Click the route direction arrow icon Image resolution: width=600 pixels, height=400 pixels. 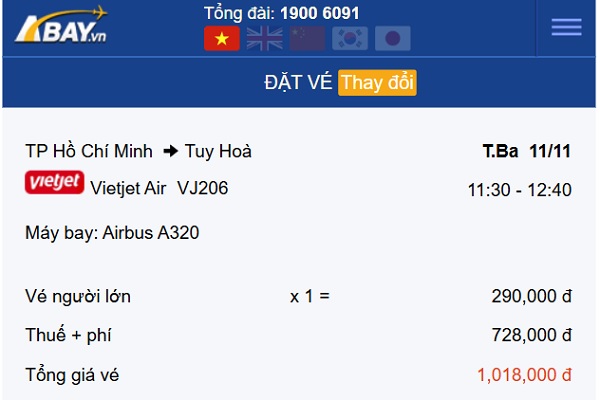[169, 152]
